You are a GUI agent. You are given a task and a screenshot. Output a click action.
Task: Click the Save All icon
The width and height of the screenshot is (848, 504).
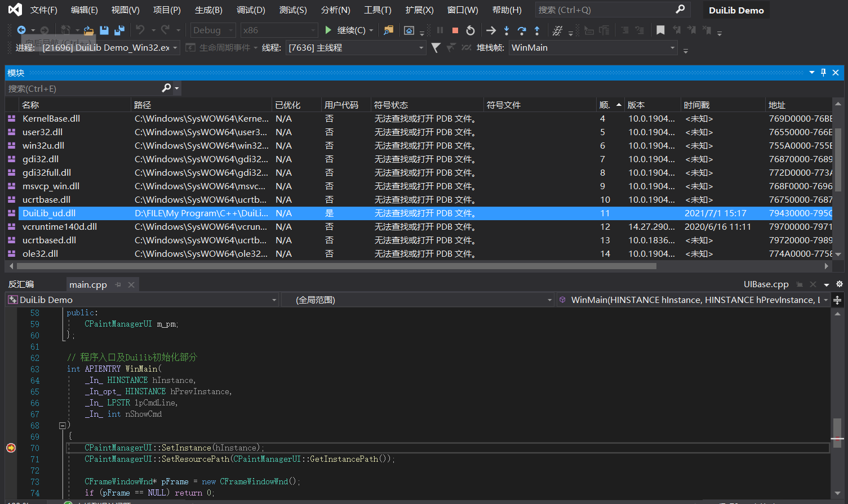(x=119, y=30)
